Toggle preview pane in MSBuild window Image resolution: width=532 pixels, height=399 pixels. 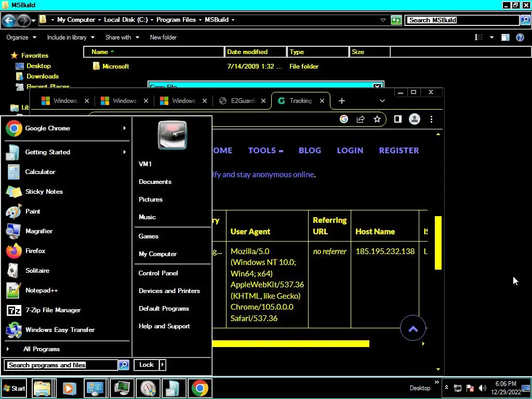tap(505, 37)
